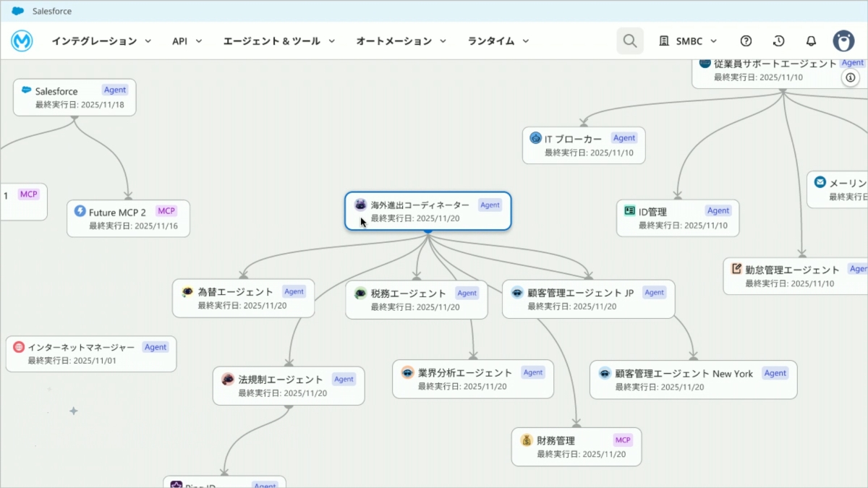868x488 pixels.
Task: Expand the インテグレーション menu
Action: pyautogui.click(x=101, y=41)
